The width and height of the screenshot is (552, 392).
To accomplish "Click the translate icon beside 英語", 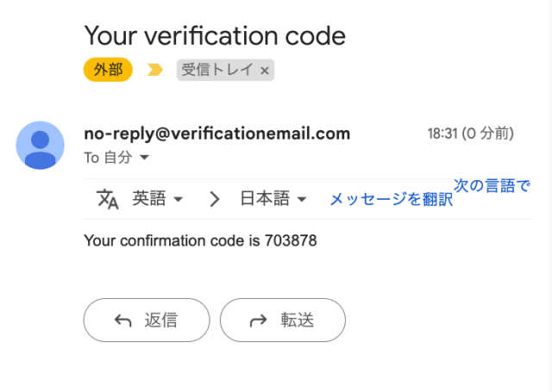I will tap(107, 199).
